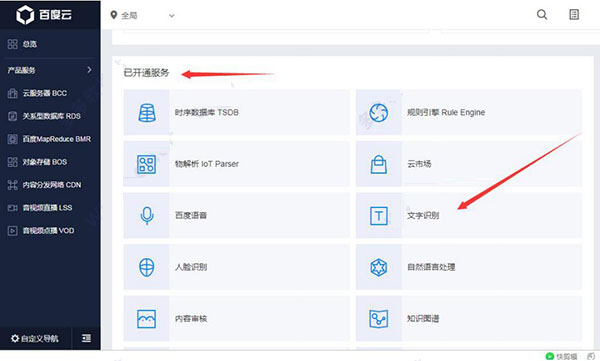Screen dimensions: 600x361
Task: Click the 对象存储 BOS icon
Action: (13, 162)
